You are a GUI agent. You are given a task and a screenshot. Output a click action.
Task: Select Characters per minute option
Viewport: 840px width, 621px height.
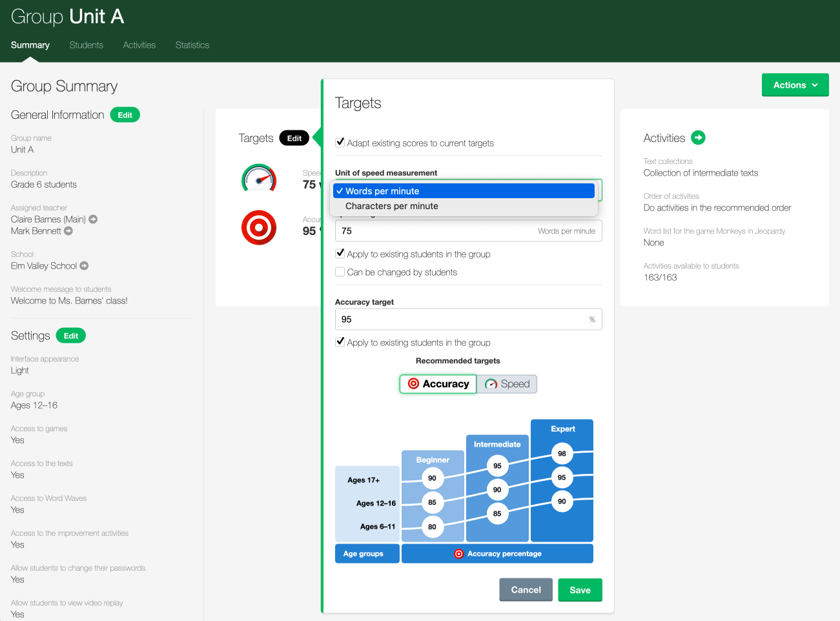pyautogui.click(x=391, y=207)
